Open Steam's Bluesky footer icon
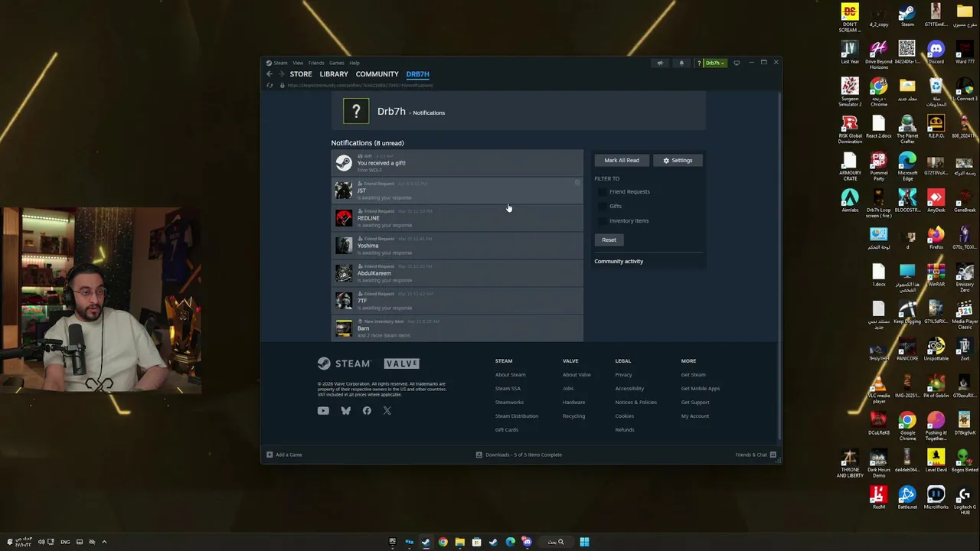The width and height of the screenshot is (980, 551). pos(346,411)
